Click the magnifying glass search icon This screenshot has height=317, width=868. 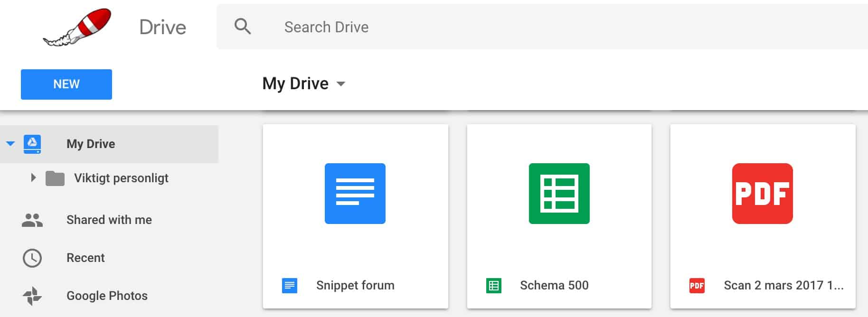pyautogui.click(x=243, y=27)
